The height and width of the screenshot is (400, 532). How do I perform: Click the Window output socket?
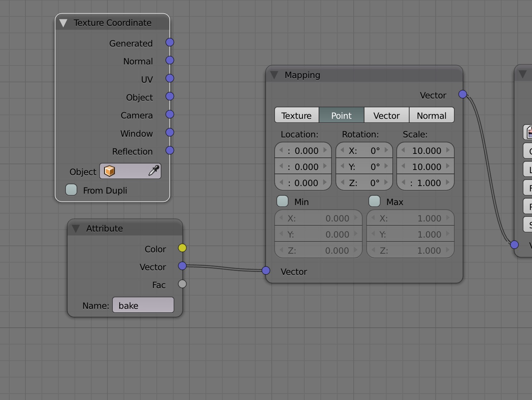(170, 132)
